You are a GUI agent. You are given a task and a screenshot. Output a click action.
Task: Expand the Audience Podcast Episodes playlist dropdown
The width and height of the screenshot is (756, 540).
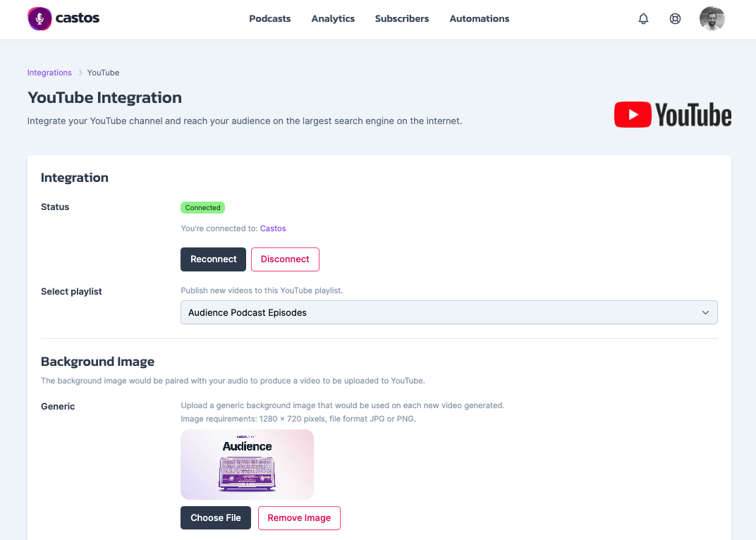449,312
